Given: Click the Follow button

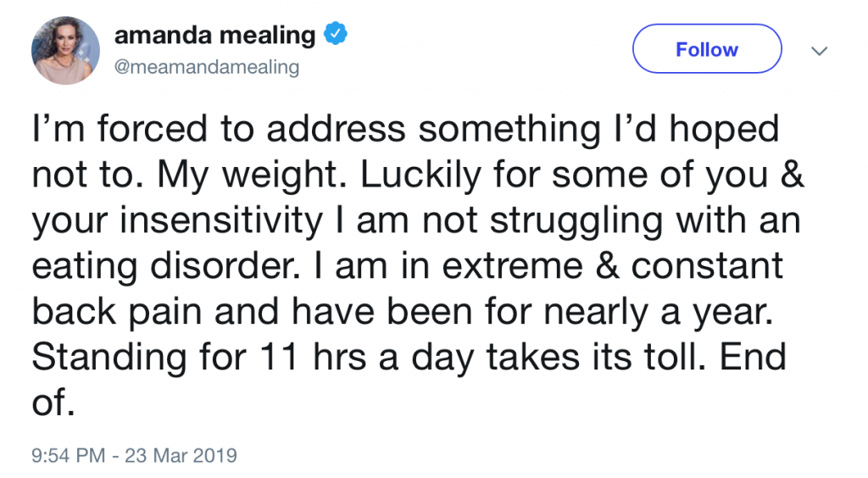Looking at the screenshot, I should (706, 49).
